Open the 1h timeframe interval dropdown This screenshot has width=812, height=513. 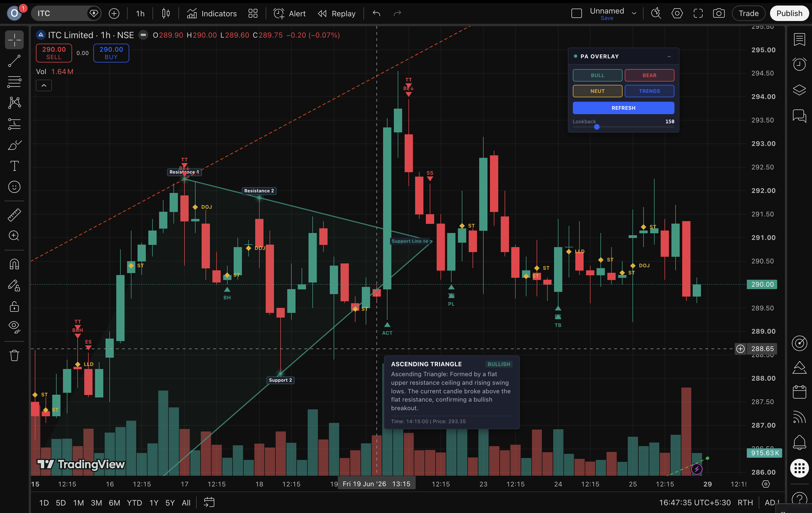(x=140, y=14)
